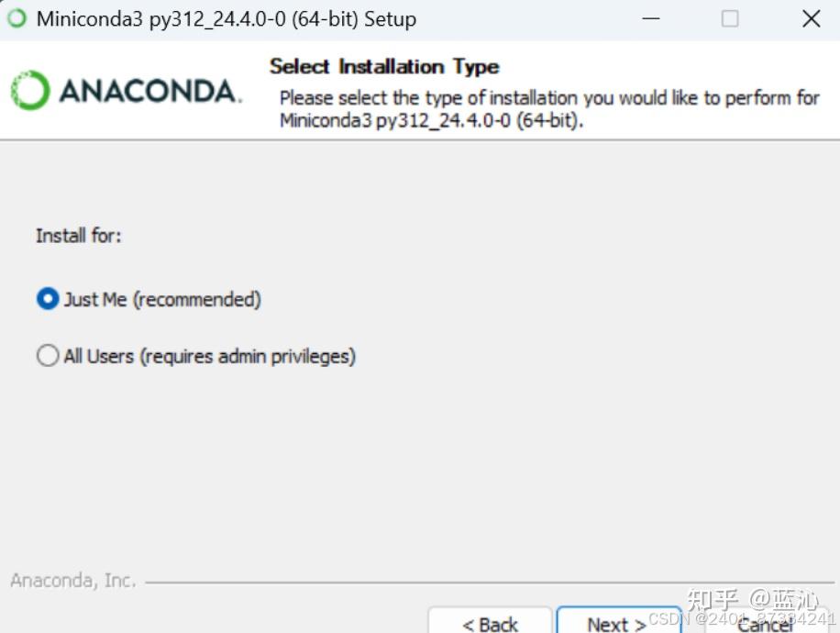This screenshot has width=840, height=633.
Task: Click the CSDN watermark text
Action: coord(669,618)
